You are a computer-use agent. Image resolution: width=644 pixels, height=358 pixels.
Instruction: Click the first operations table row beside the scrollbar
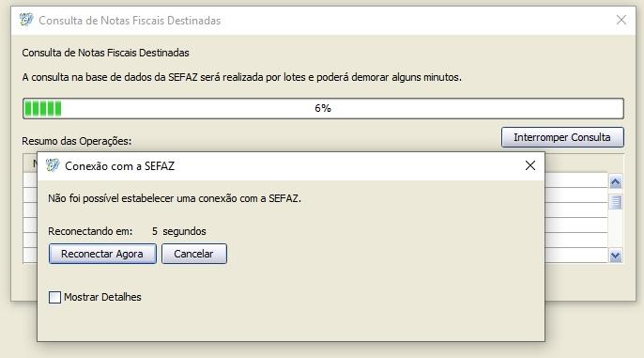575,180
